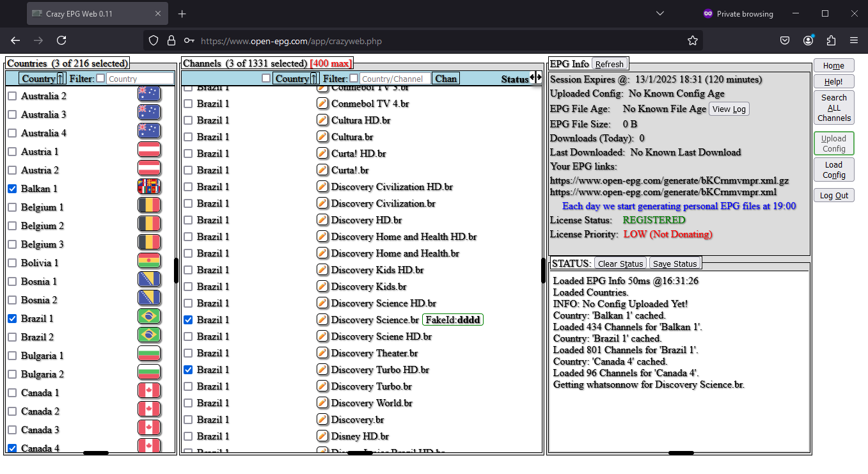The width and height of the screenshot is (868, 474).
Task: Click the Discovery Civilization HD.br channel name
Action: click(x=392, y=187)
